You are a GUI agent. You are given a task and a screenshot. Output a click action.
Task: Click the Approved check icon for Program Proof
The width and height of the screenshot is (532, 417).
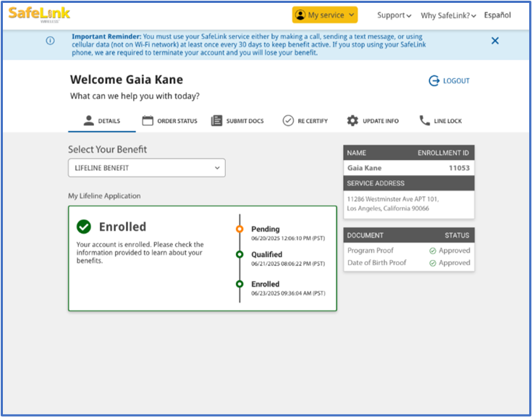click(433, 251)
